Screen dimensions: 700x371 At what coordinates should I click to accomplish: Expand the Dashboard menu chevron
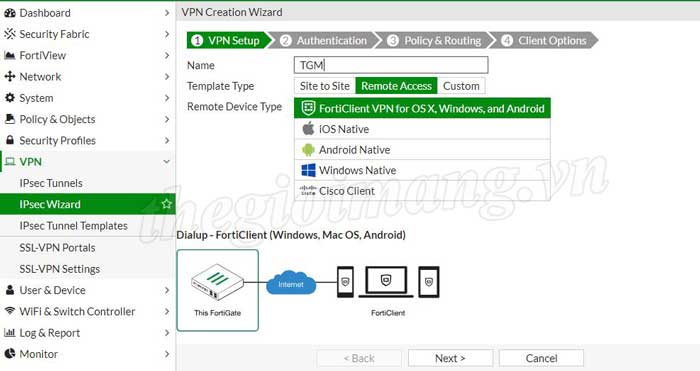click(167, 13)
